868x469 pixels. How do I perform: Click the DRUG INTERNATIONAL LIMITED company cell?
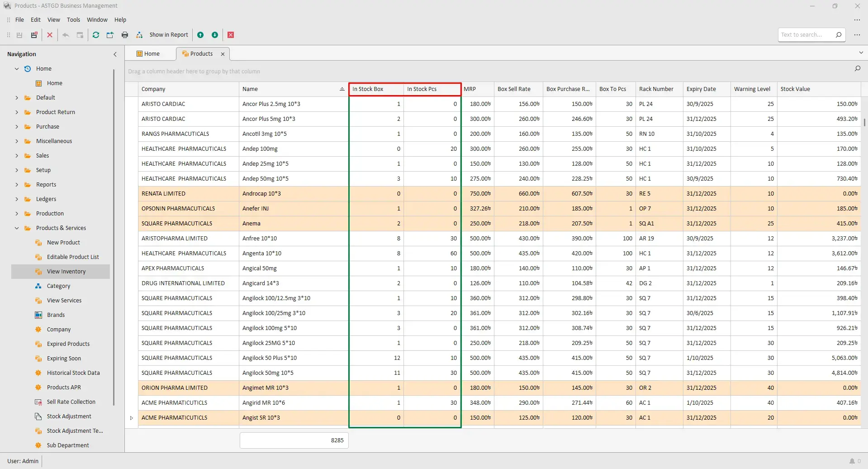(x=189, y=283)
